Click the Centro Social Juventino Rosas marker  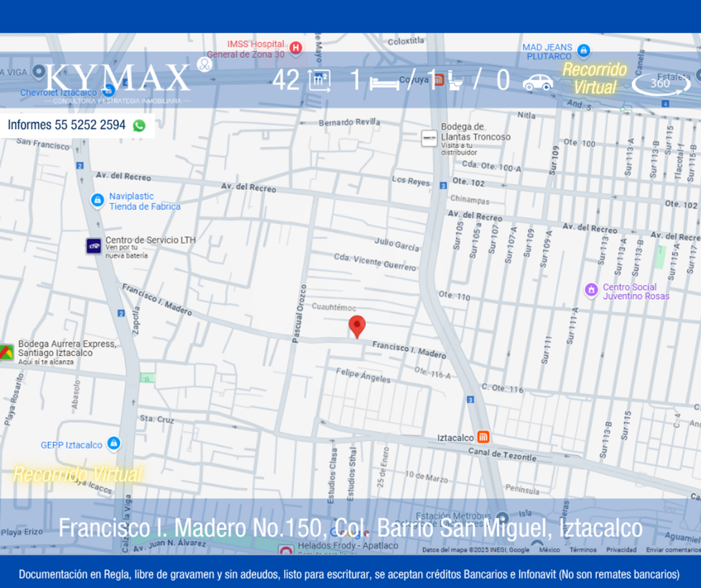click(591, 289)
